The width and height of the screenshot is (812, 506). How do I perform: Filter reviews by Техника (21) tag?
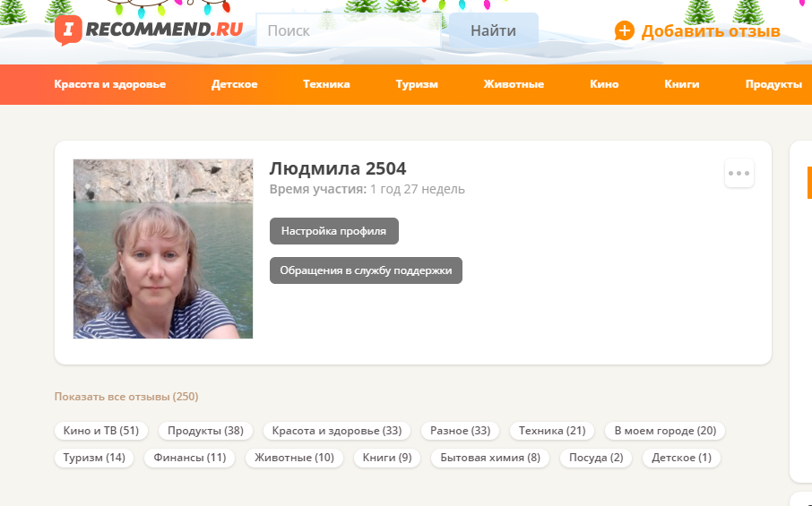click(x=552, y=431)
